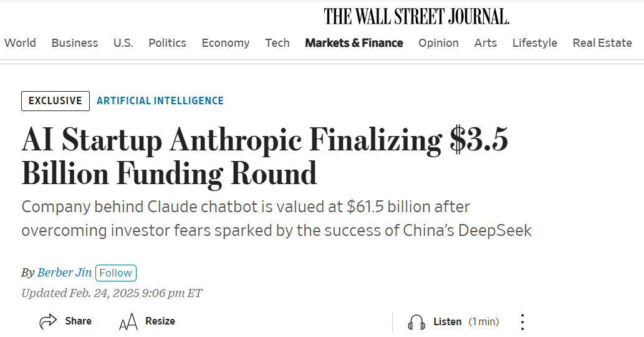Click The Wall Street Journal logo
644x337 pixels.
[416, 16]
